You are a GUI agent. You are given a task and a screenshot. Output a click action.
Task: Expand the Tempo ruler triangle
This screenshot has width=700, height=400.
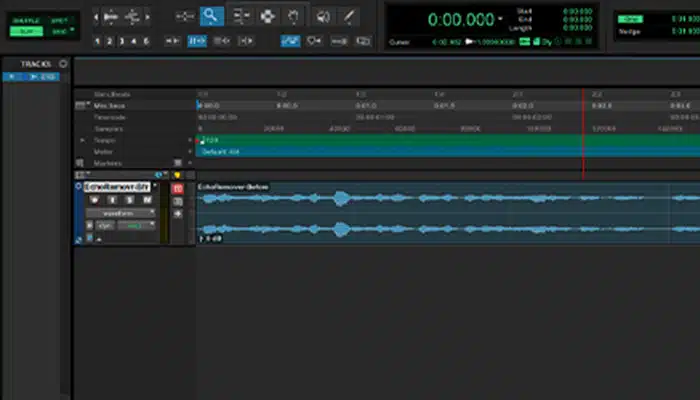83,140
